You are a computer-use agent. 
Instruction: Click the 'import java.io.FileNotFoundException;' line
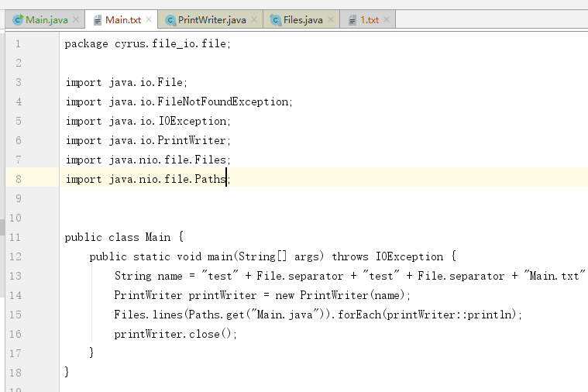coord(179,102)
